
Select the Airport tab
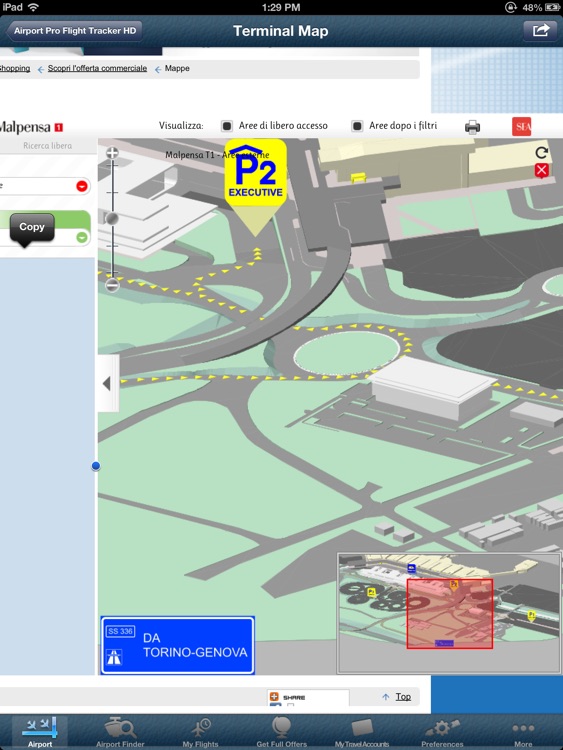(x=40, y=732)
